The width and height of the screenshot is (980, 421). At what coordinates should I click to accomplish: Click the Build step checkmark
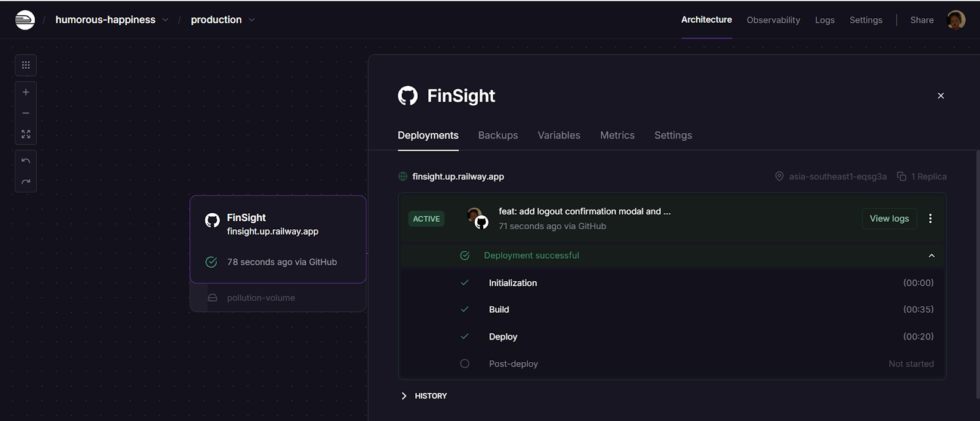point(465,309)
